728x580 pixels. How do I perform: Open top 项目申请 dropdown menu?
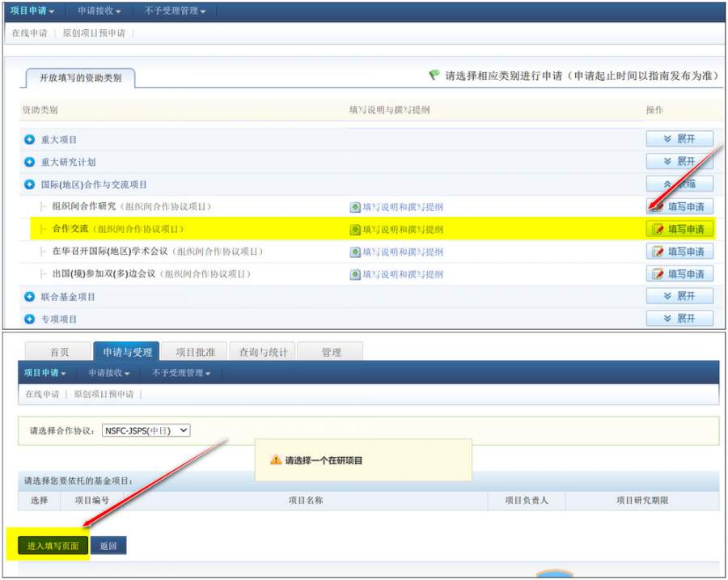[32, 11]
